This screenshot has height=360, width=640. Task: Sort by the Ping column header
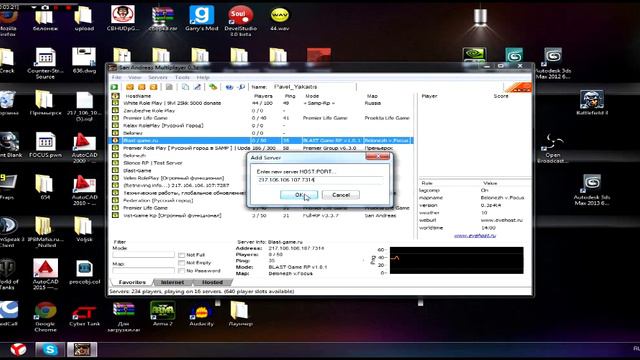coord(290,96)
